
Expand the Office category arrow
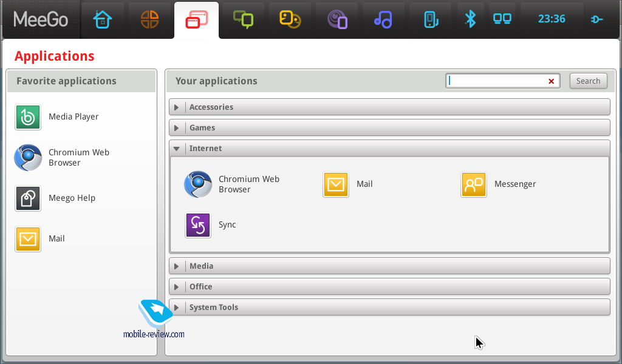177,287
